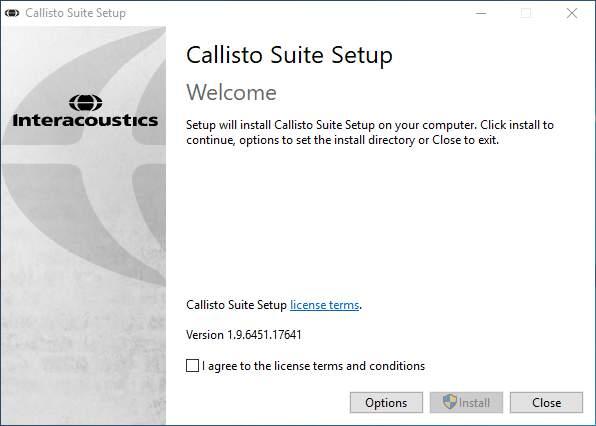Click the Install button with shield
The width and height of the screenshot is (596, 426).
pyautogui.click(x=466, y=402)
